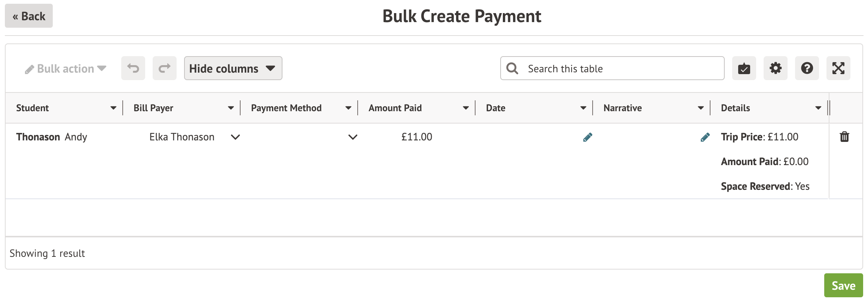Open the Student column header menu
This screenshot has height=301, width=868.
pyautogui.click(x=113, y=108)
